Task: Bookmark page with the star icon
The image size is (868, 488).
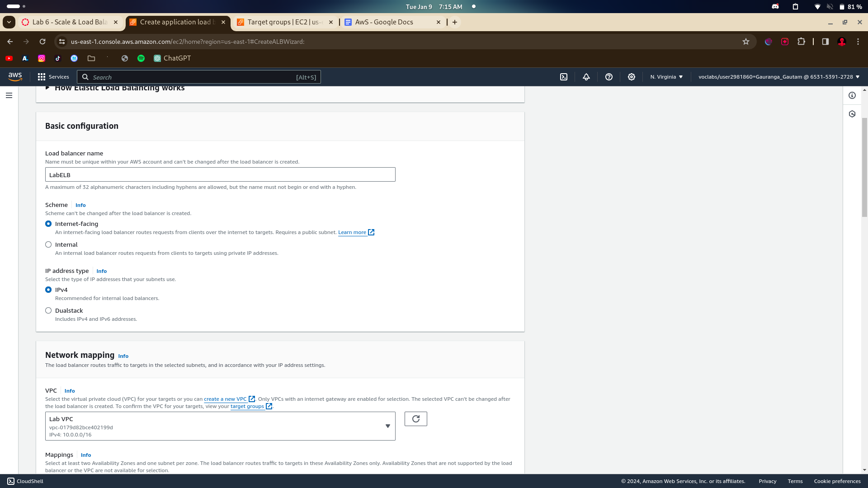Action: pos(746,42)
